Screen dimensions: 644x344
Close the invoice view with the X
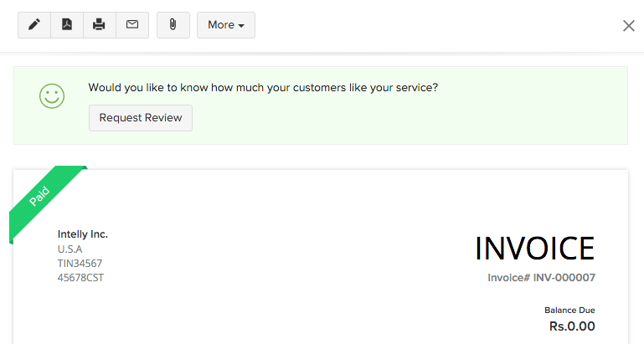629,26
